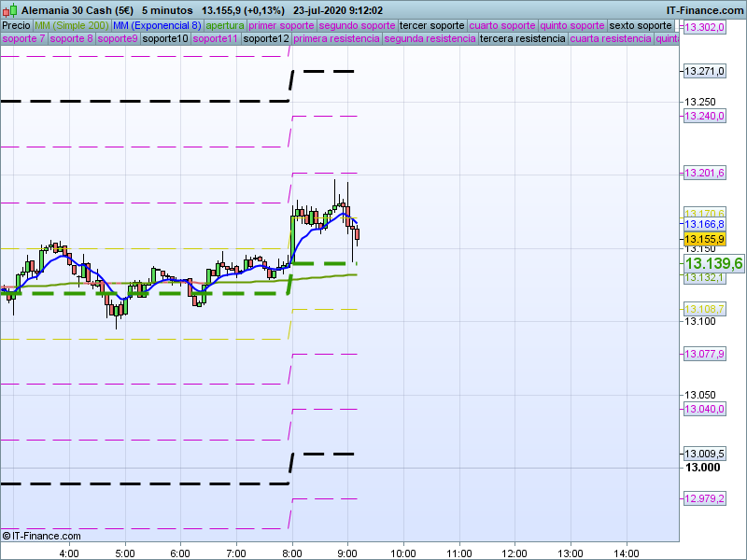Click the blue 13.166,8 moving average label

[x=704, y=224]
